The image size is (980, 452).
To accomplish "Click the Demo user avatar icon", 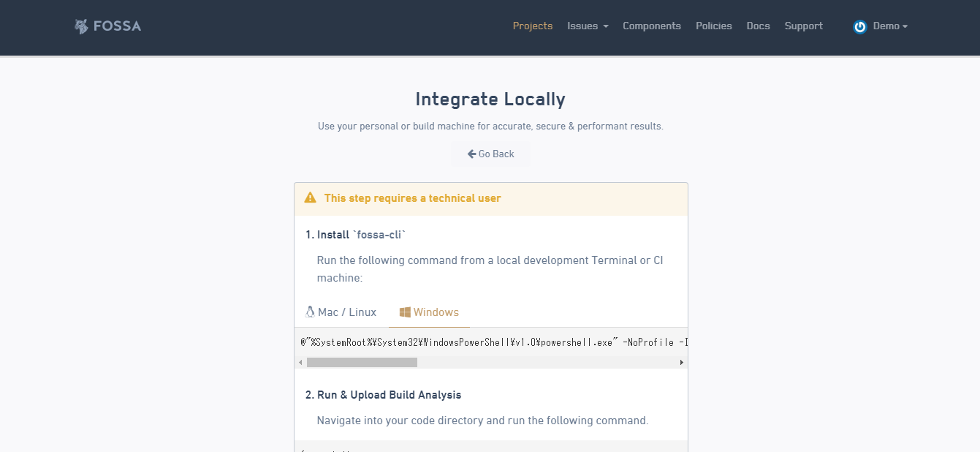I will pyautogui.click(x=860, y=26).
